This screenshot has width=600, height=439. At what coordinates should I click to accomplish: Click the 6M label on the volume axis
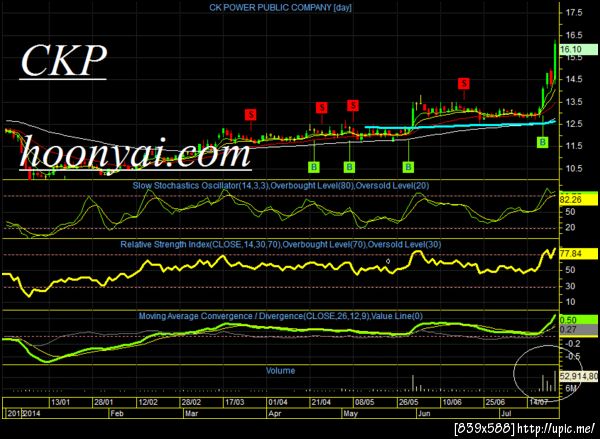pos(571,388)
